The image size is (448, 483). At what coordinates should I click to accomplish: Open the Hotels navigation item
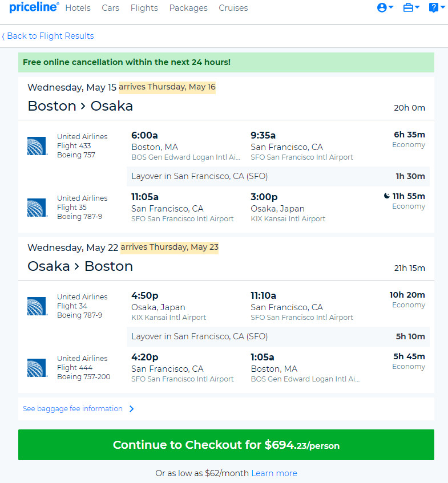78,8
